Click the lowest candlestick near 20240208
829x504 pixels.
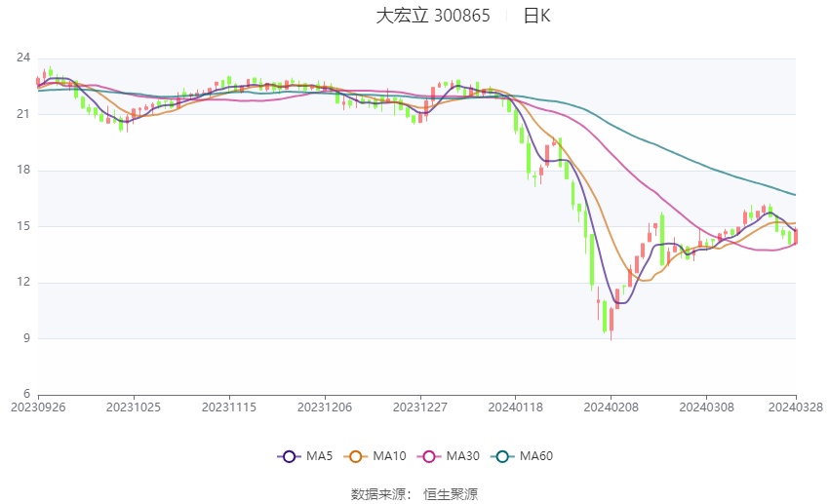click(612, 320)
